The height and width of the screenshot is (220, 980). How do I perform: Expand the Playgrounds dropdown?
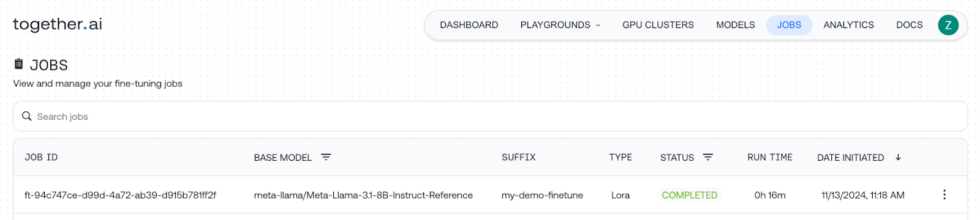coord(560,25)
